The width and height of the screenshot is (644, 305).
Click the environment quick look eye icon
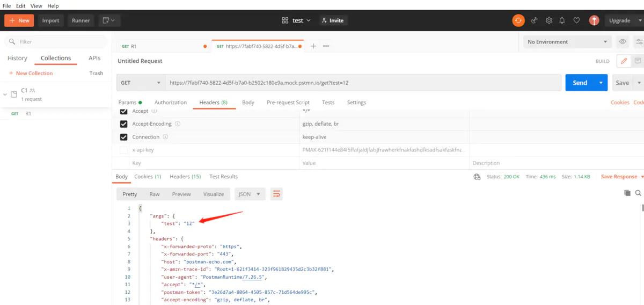coord(623,42)
